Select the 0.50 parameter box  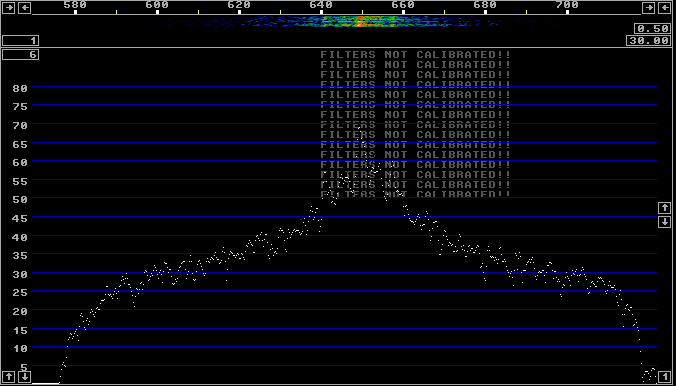pos(652,28)
